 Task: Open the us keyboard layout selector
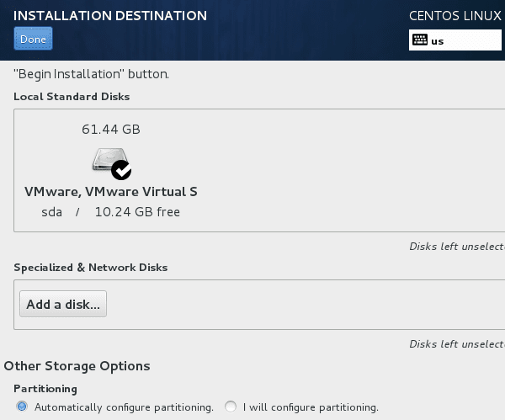tap(454, 40)
